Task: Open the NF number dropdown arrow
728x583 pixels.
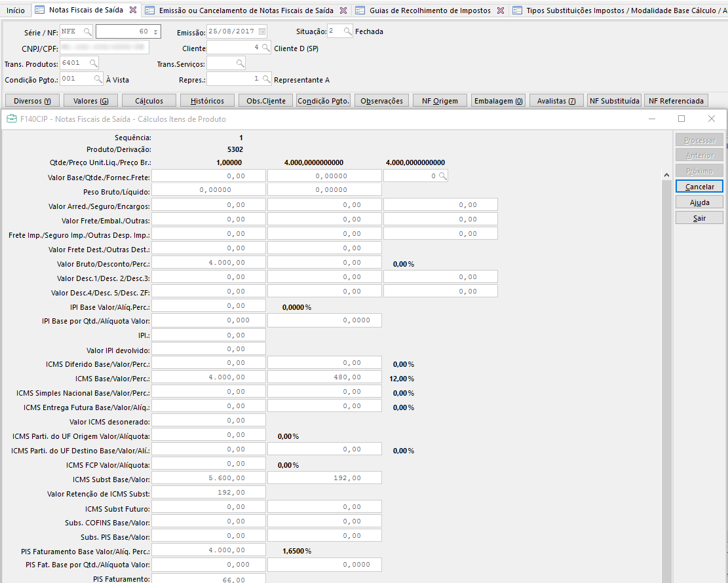Action: pyautogui.click(x=155, y=31)
